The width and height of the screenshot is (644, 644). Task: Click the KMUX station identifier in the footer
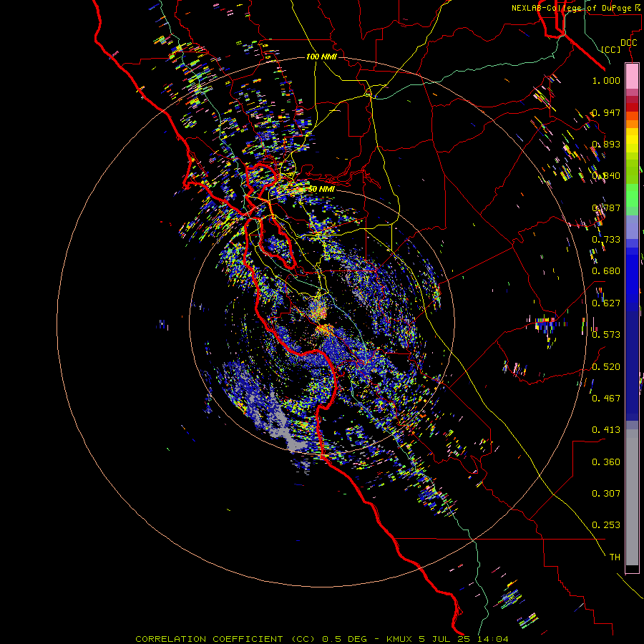(x=401, y=639)
